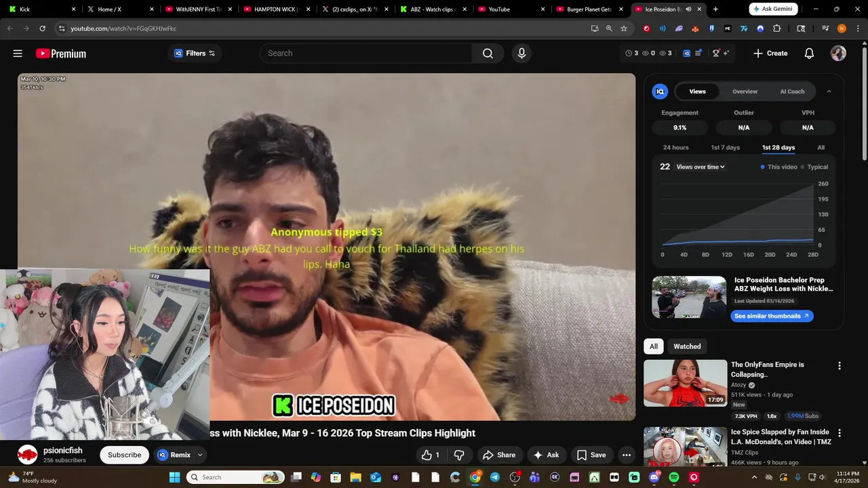Collapse the vidIQ panel with the chevron
Viewport: 868px width, 488px height.
pos(829,91)
